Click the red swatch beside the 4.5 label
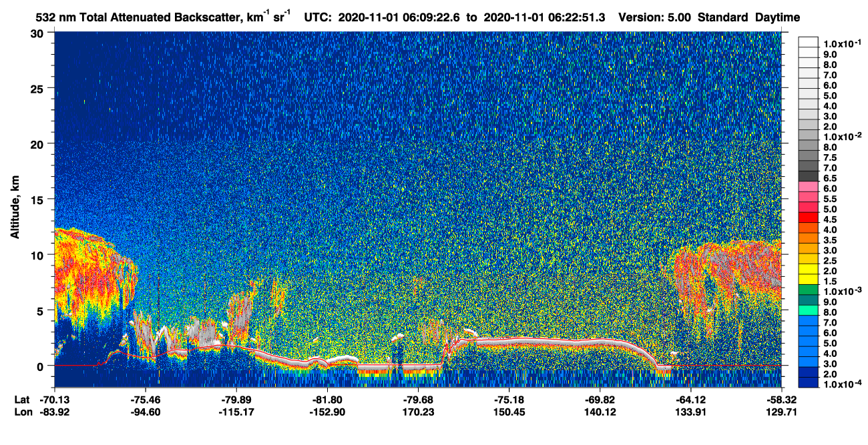This screenshot has height=445, width=868. (x=808, y=219)
